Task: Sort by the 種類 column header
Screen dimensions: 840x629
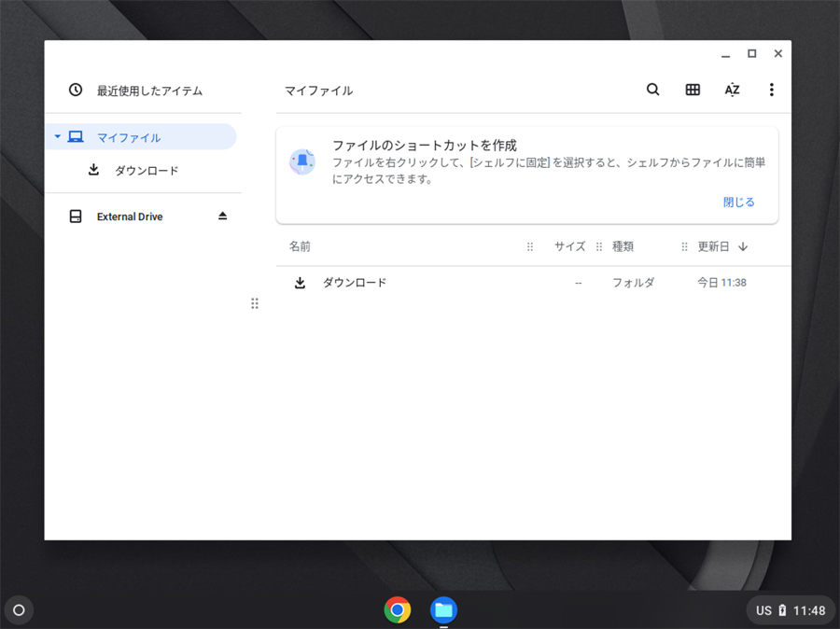Action: pyautogui.click(x=623, y=247)
